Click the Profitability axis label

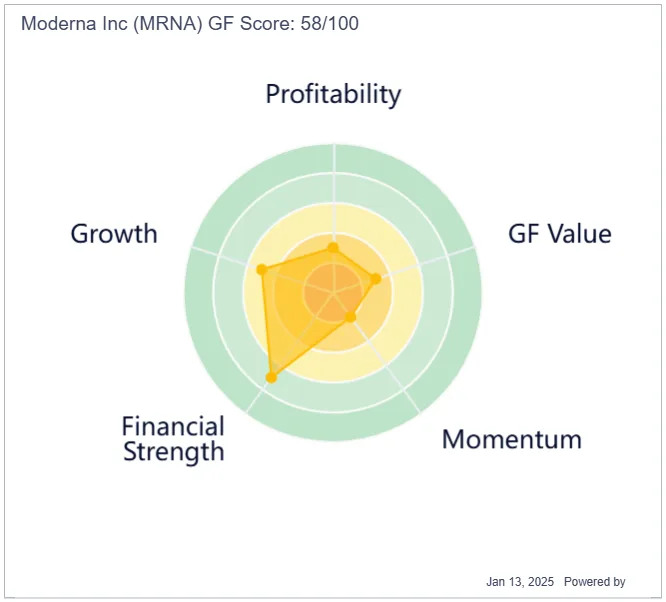(333, 94)
